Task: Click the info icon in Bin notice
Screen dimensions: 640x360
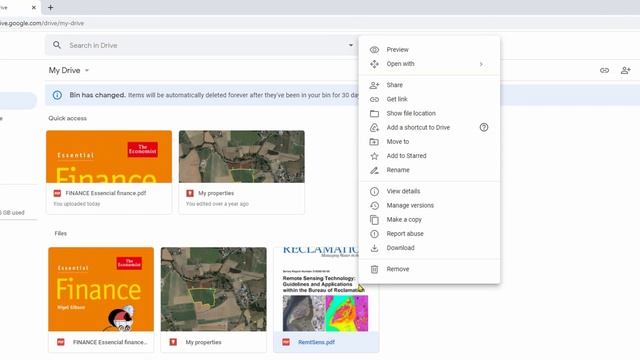Action: pos(57,95)
